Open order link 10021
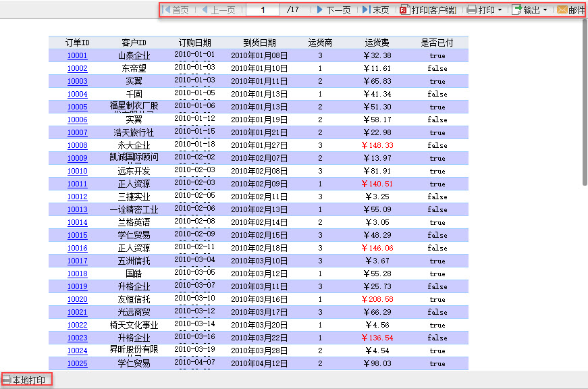The height and width of the screenshot is (389, 588). (x=77, y=312)
